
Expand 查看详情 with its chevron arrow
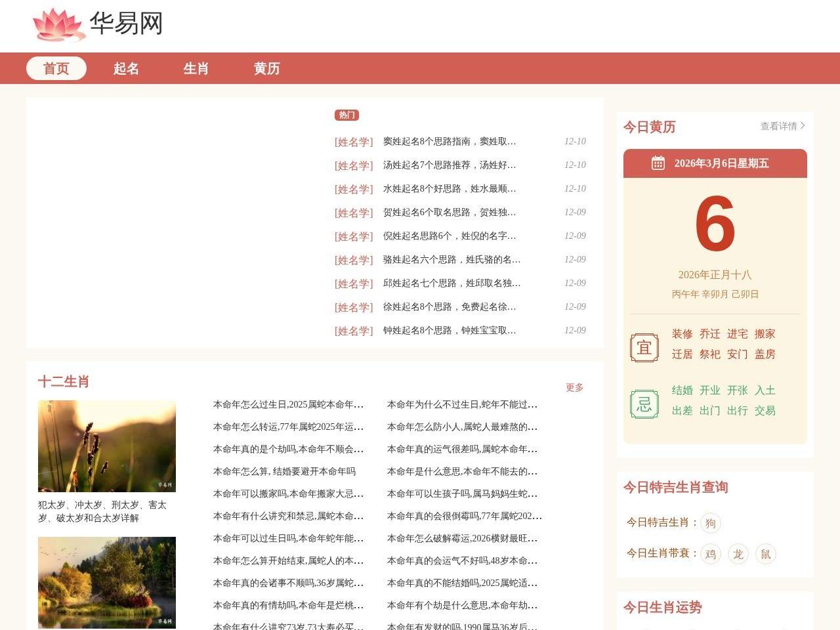coord(782,126)
